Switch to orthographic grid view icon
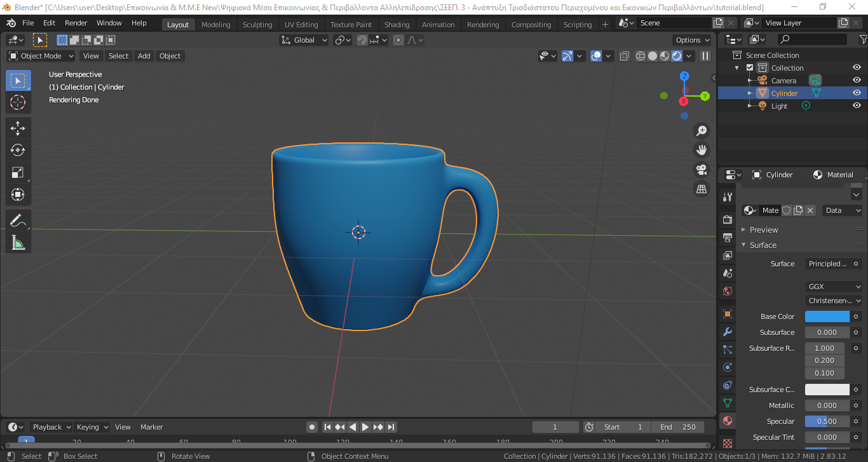The width and height of the screenshot is (868, 462). pos(702,189)
